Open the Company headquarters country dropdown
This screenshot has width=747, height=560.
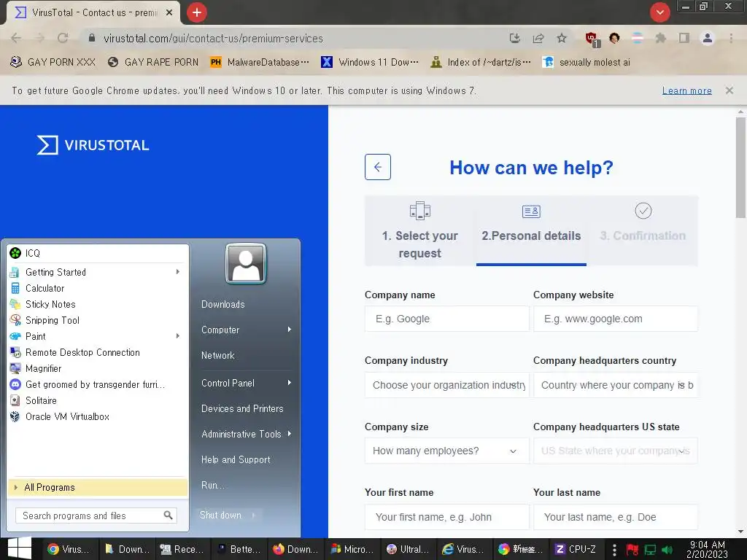616,385
